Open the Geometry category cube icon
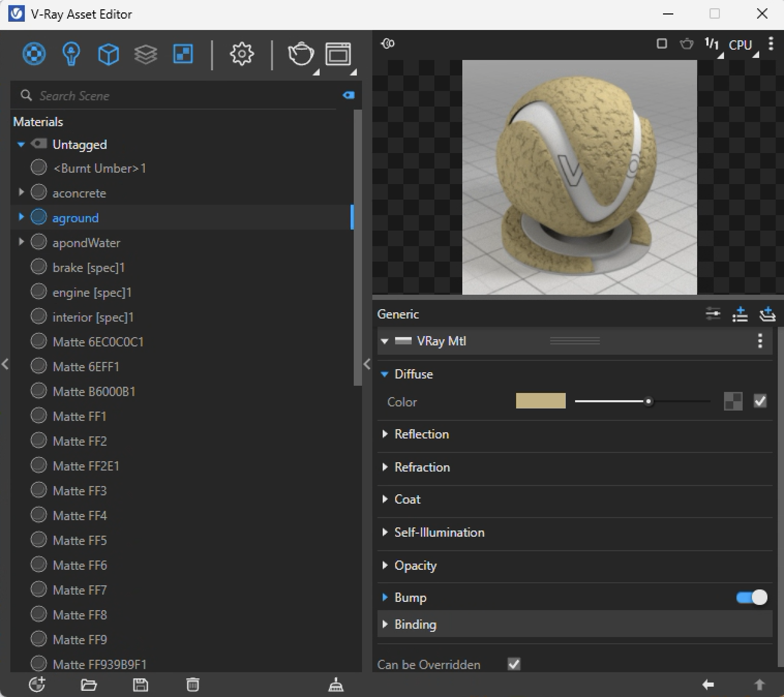The height and width of the screenshot is (697, 784). pyautogui.click(x=108, y=54)
